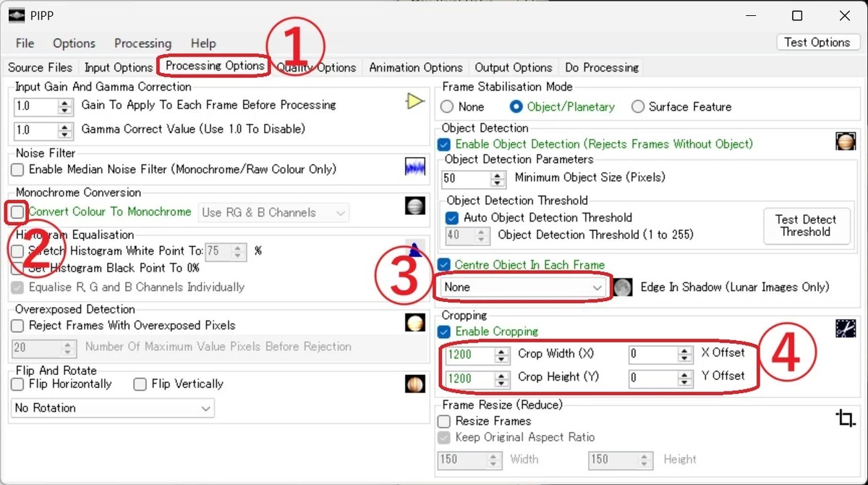Switch to Input Options tab

pos(118,67)
